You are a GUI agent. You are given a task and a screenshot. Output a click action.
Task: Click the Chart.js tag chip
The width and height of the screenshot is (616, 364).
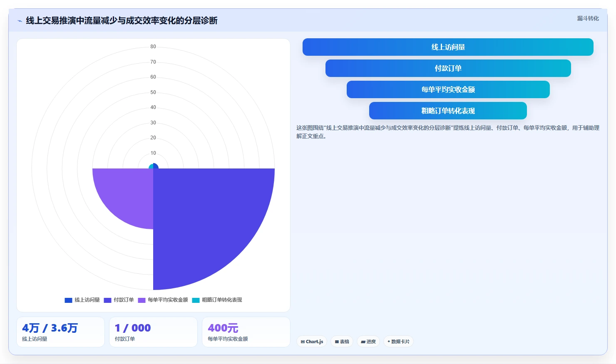[x=312, y=342]
